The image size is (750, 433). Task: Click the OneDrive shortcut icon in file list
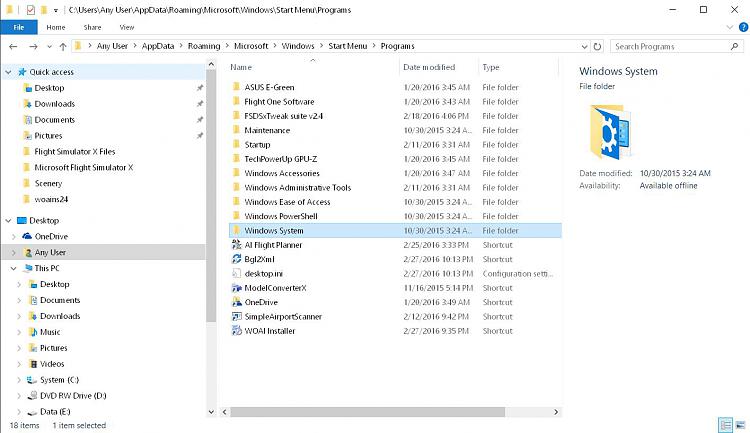(x=236, y=302)
